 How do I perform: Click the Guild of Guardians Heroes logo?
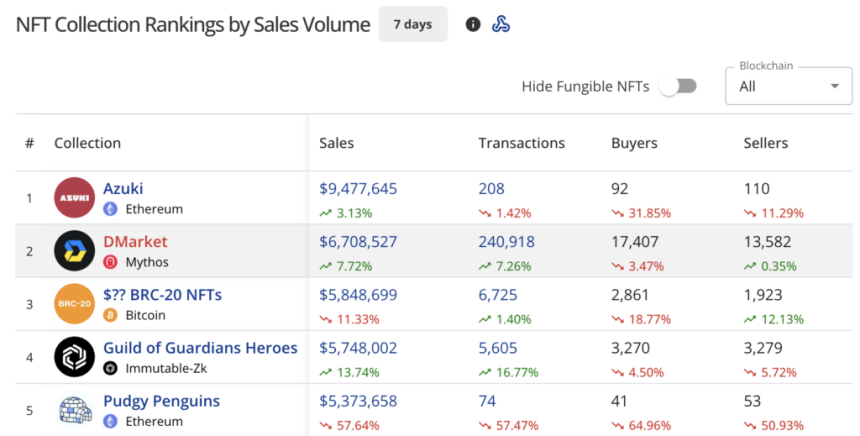(74, 357)
